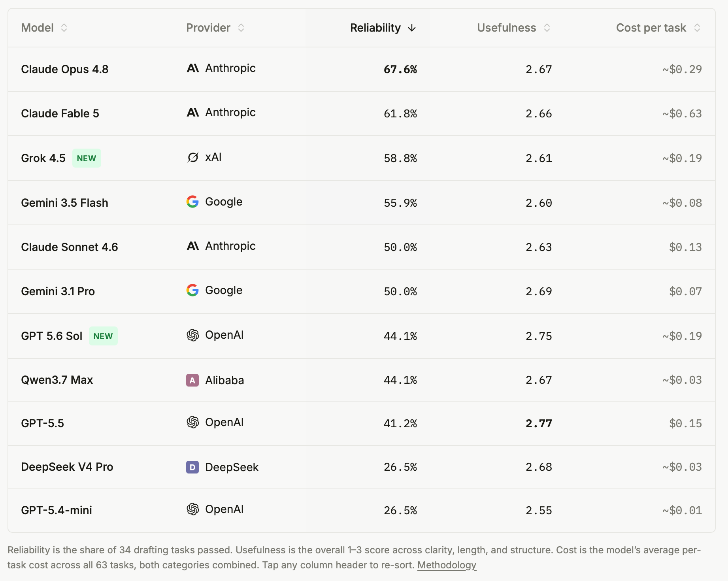Image resolution: width=728 pixels, height=581 pixels.
Task: Click the bold 67.6% reliability value
Action: tap(400, 70)
